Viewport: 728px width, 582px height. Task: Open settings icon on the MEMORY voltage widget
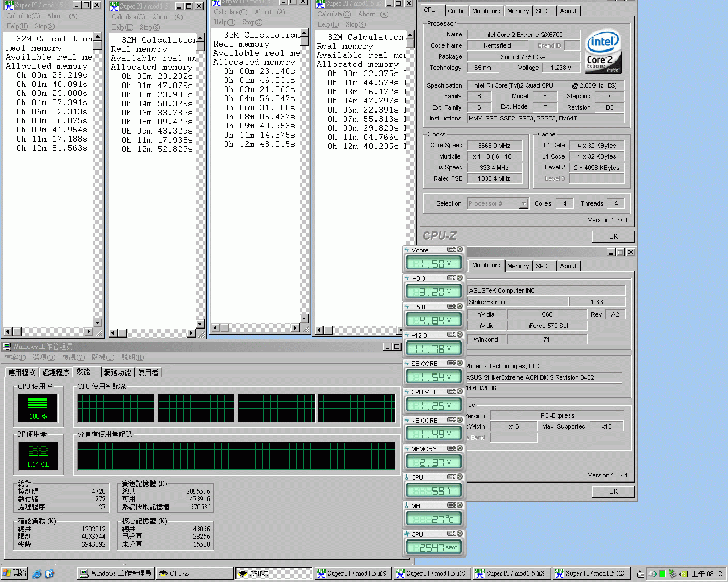[450, 448]
